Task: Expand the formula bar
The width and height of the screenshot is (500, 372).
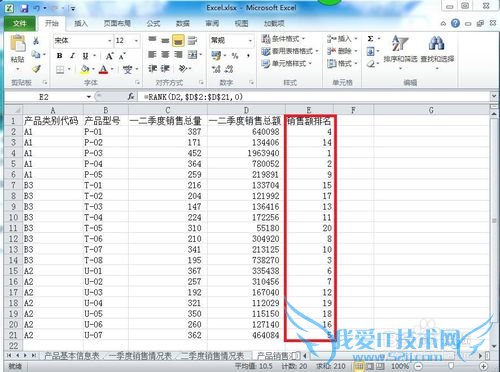Action: click(x=494, y=97)
